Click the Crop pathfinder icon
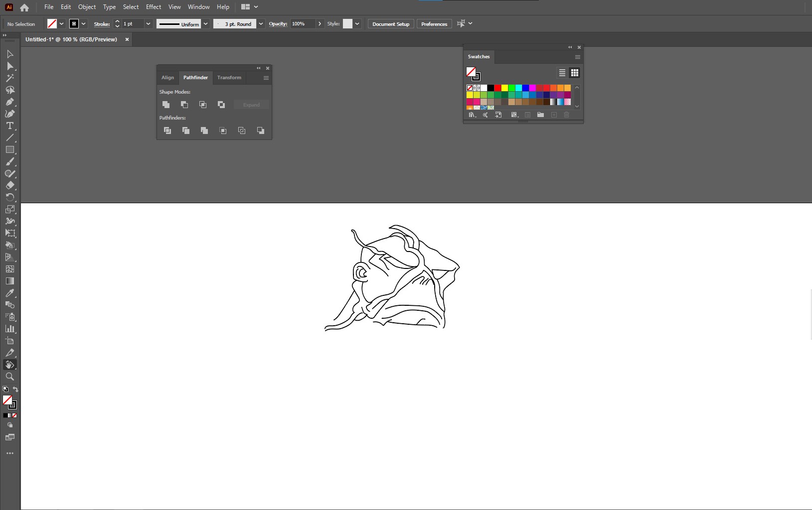812x510 pixels. tap(223, 130)
